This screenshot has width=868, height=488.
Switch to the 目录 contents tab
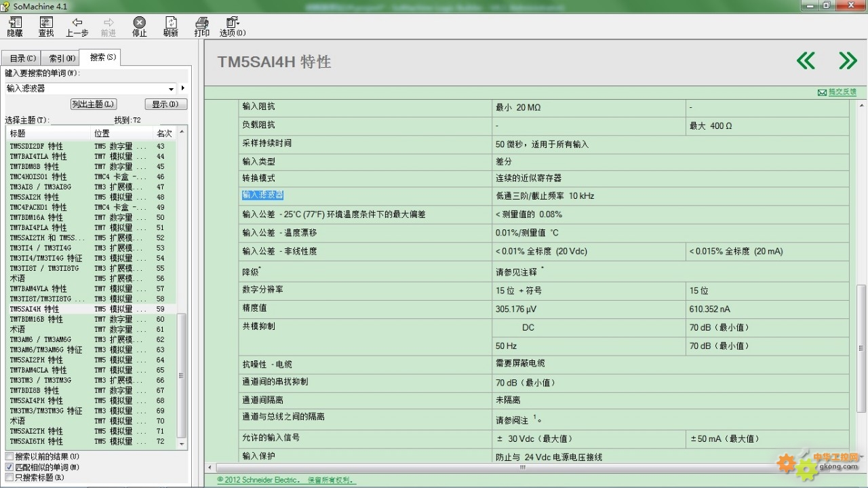22,58
